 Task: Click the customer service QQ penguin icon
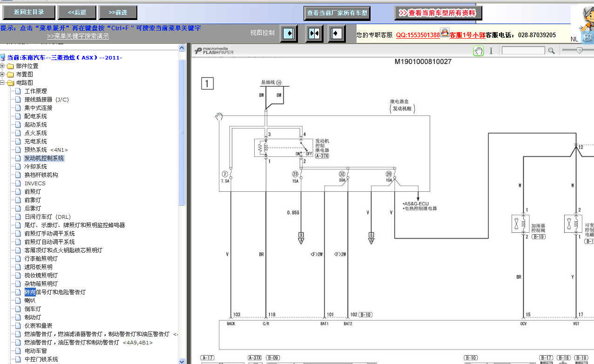pos(445,33)
